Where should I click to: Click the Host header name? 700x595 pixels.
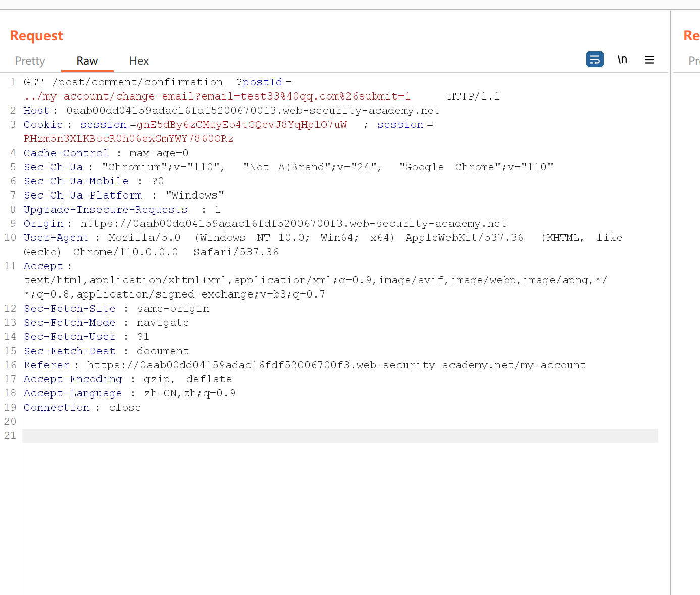(x=36, y=110)
